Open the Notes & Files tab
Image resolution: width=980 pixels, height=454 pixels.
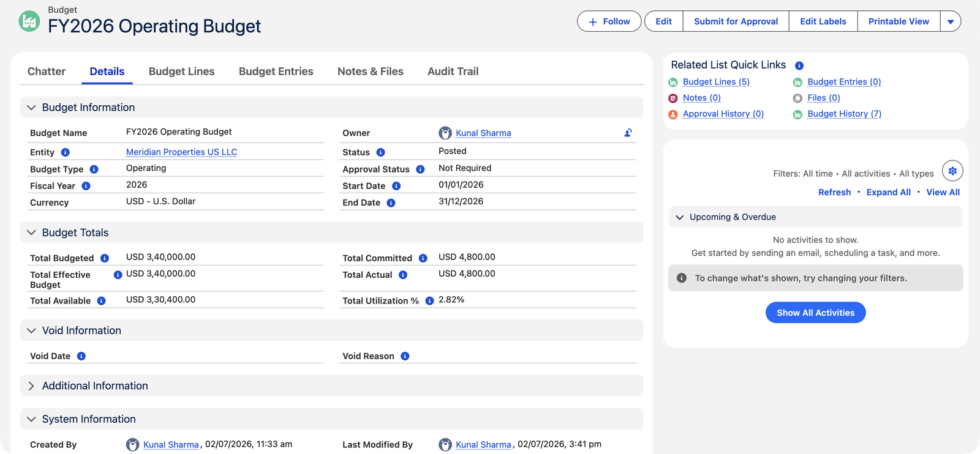(371, 72)
